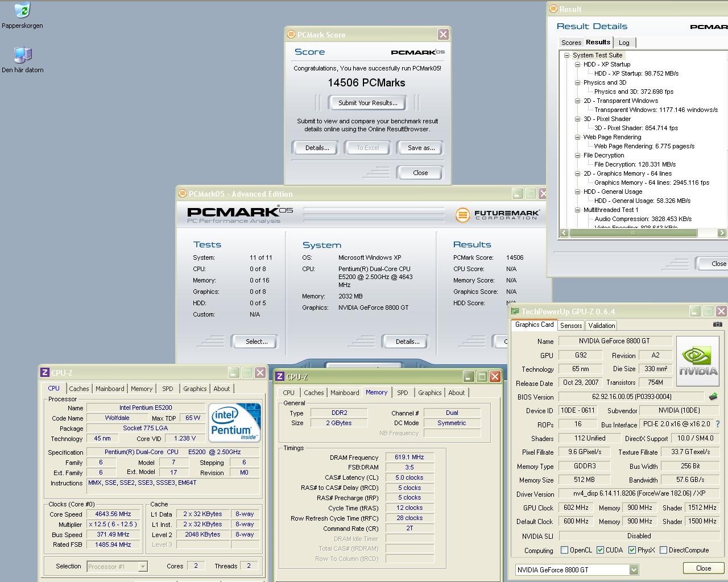Click the Futuremark Corporation logo
The height and width of the screenshot is (582, 728).
[x=498, y=214]
